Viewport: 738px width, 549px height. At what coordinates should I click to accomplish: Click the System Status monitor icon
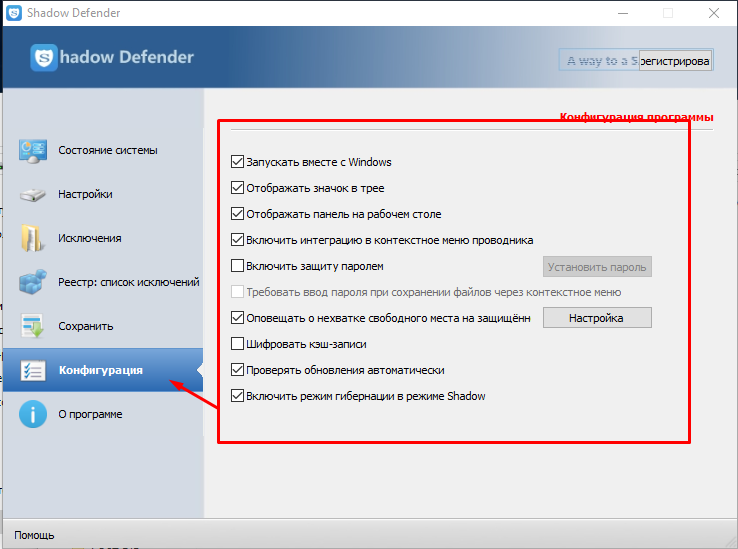click(x=32, y=150)
